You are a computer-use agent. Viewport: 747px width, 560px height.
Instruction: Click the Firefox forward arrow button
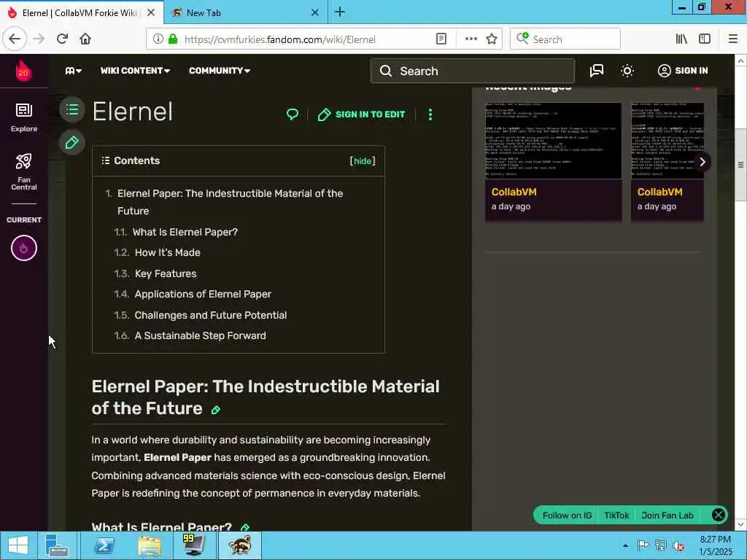39,39
